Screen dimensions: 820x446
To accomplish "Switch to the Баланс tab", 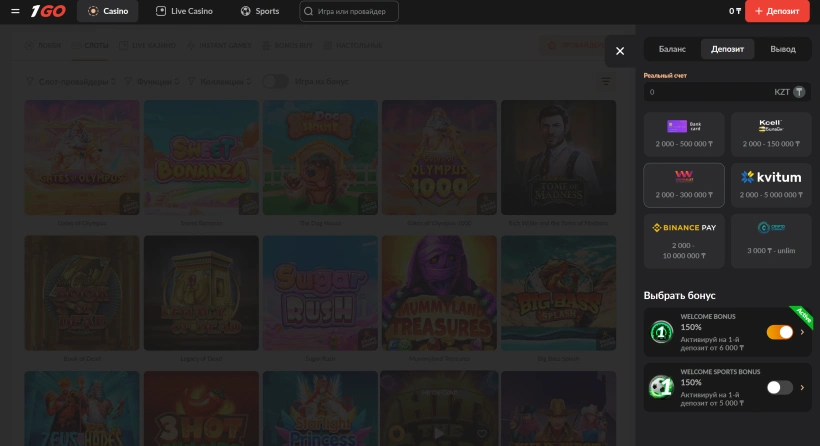I will point(672,49).
